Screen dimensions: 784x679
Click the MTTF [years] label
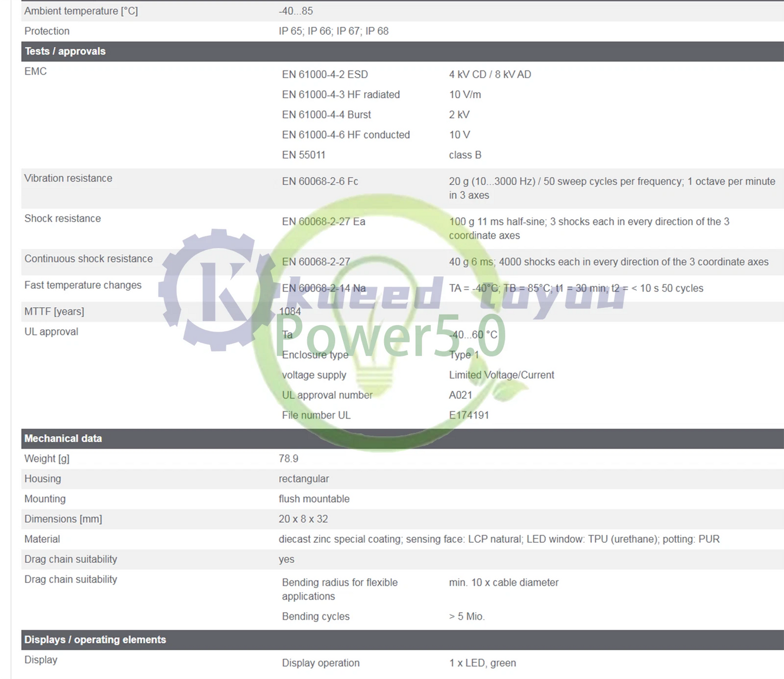(x=54, y=312)
